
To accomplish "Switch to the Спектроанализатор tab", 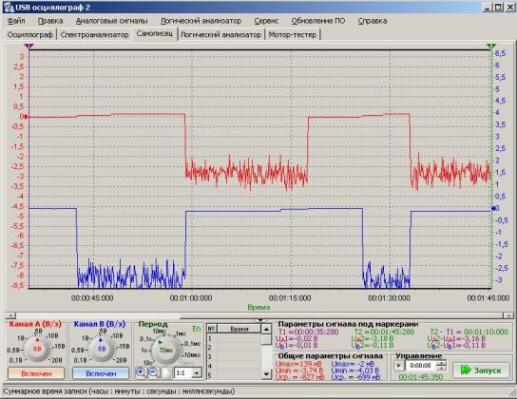I will [94, 34].
